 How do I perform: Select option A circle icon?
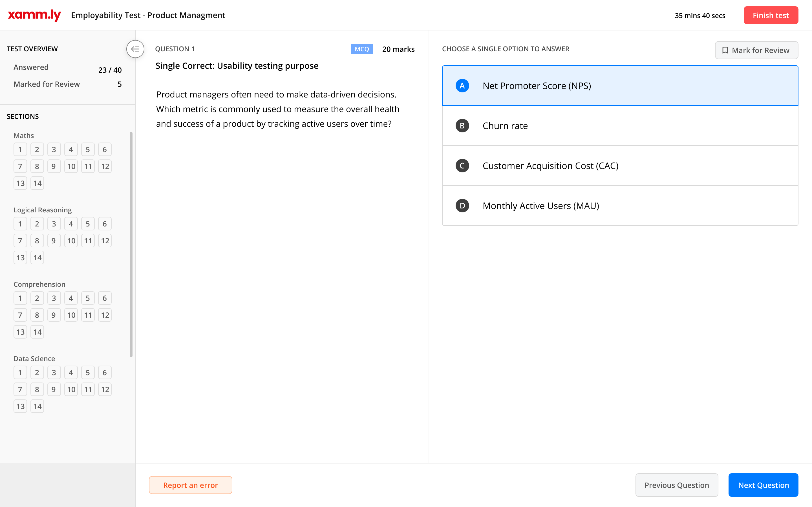pyautogui.click(x=462, y=86)
